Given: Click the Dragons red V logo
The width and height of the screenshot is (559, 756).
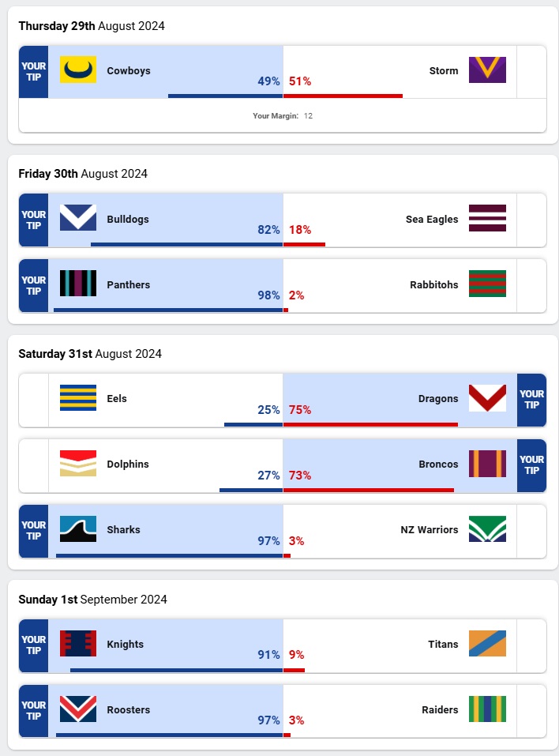Looking at the screenshot, I should tap(487, 397).
